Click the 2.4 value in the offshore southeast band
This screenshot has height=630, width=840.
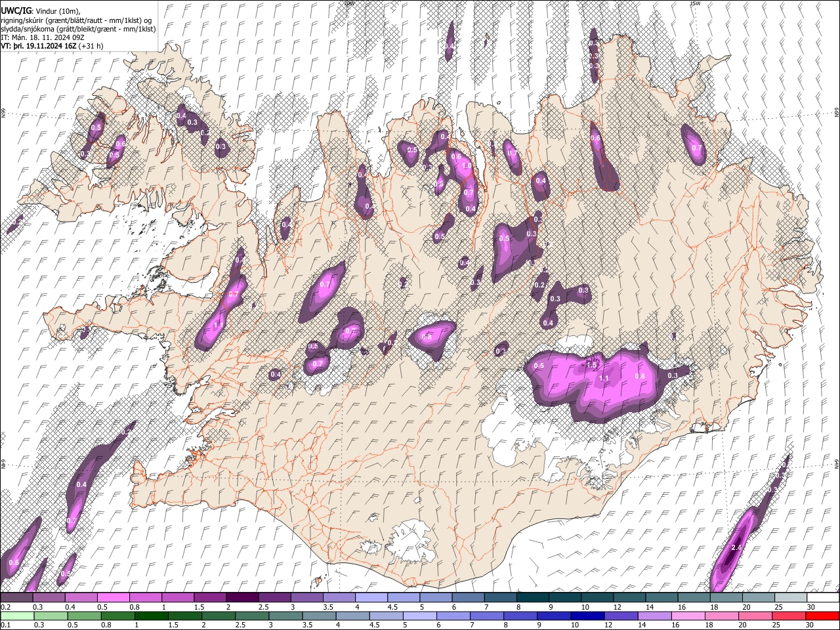coord(736,547)
